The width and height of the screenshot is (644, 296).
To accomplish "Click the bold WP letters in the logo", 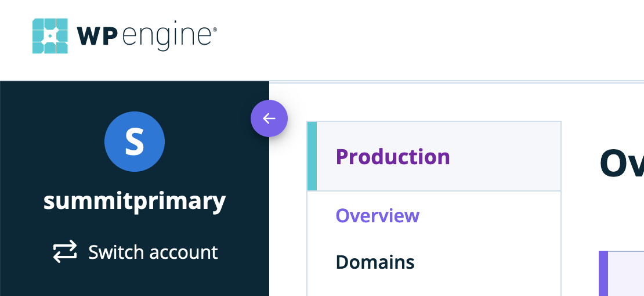I will [97, 36].
